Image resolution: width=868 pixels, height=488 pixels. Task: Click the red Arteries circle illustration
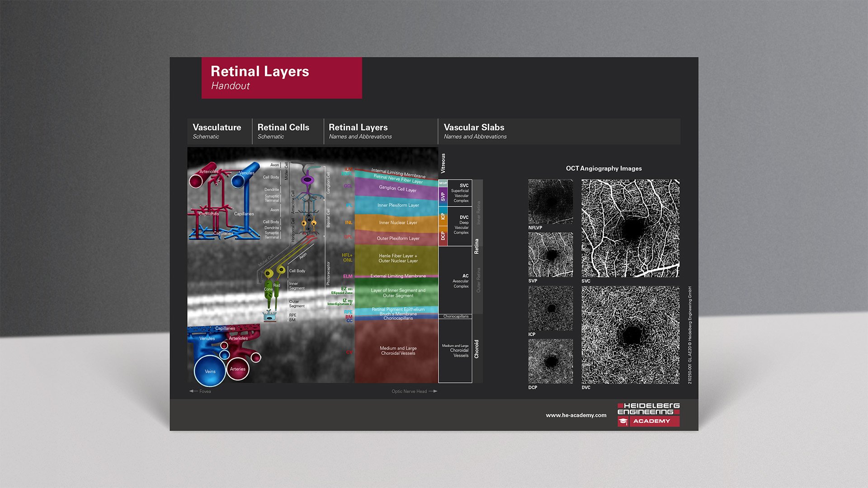238,369
